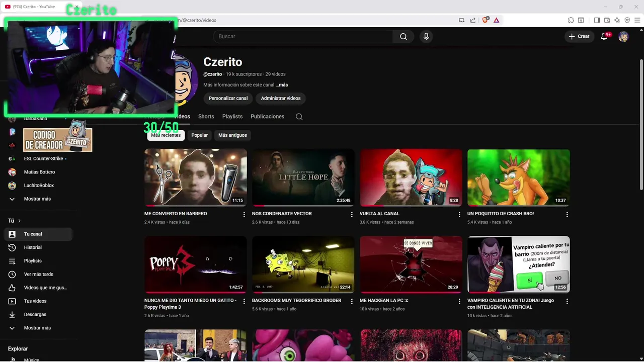The width and height of the screenshot is (644, 362).
Task: Open LuchitoRoblox subscription
Action: 38,186
